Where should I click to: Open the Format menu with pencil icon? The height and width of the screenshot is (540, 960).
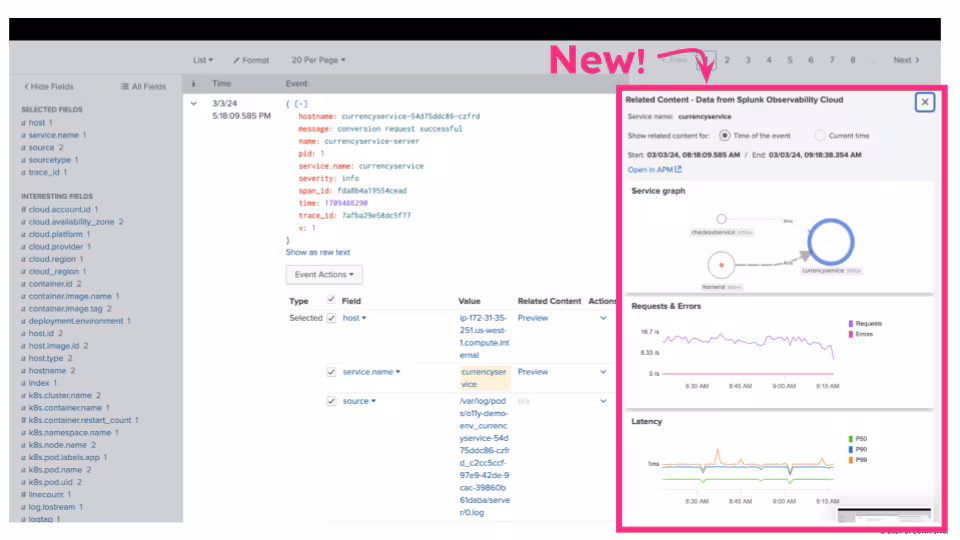pos(251,60)
